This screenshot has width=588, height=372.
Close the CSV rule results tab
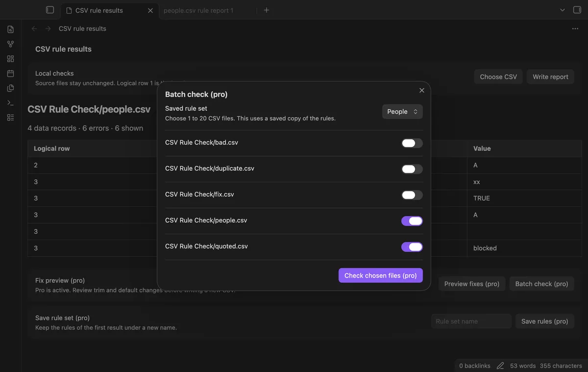pyautogui.click(x=150, y=10)
